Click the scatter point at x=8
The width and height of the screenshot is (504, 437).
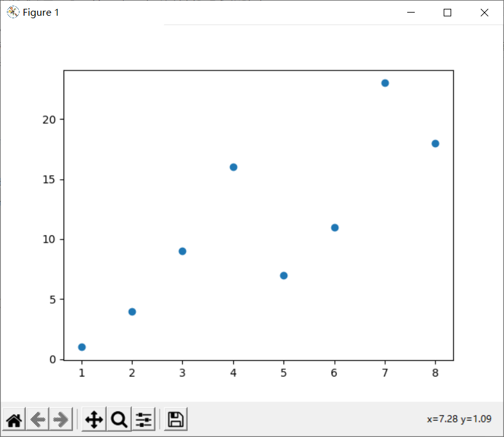click(436, 144)
